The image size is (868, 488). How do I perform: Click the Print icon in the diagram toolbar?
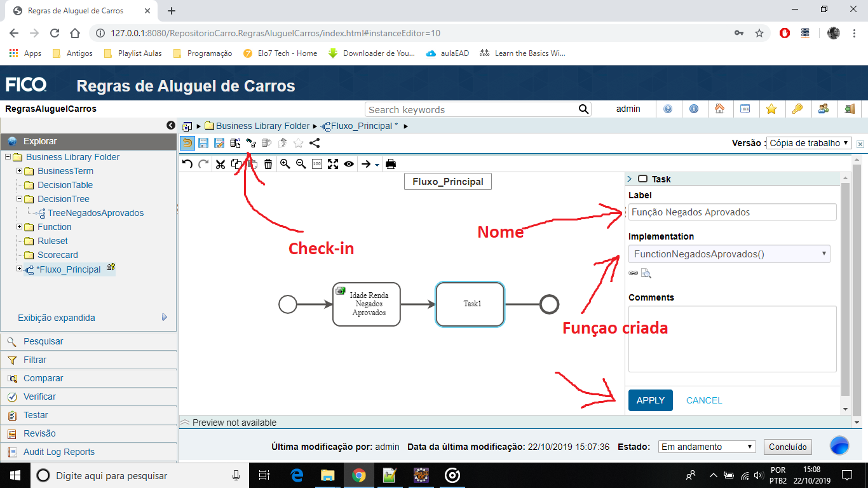point(390,164)
